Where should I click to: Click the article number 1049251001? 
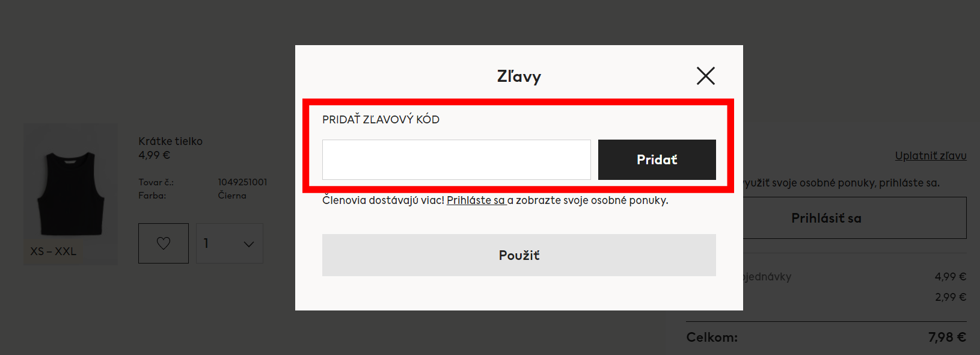[243, 182]
